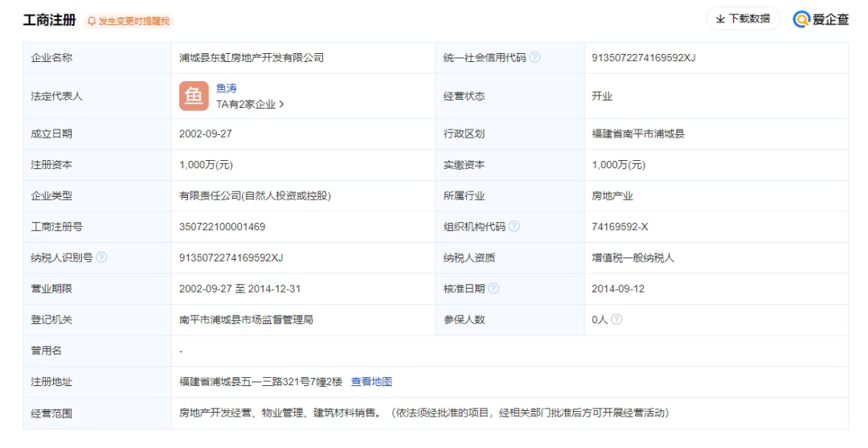The width and height of the screenshot is (868, 448).
Task: Select organization code 74169592-X
Action: (620, 227)
